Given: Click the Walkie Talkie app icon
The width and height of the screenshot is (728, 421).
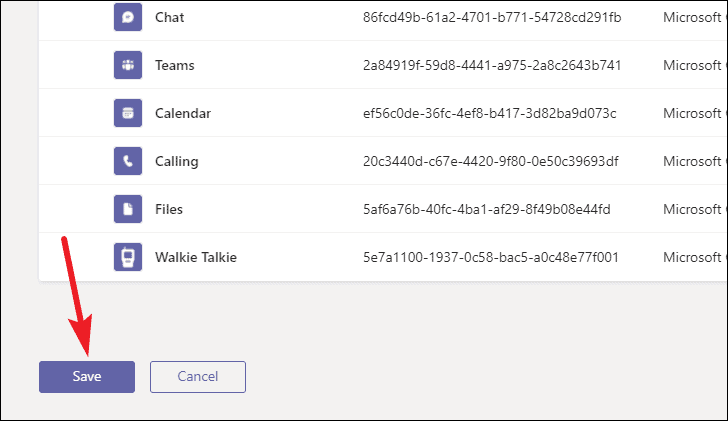Looking at the screenshot, I should (128, 258).
